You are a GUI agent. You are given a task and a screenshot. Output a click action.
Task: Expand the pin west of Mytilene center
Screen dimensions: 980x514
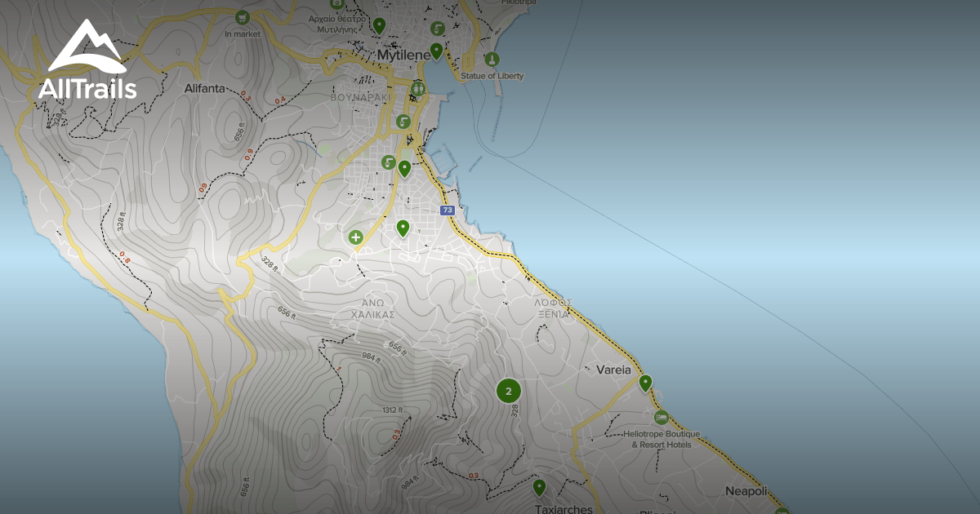point(379,25)
